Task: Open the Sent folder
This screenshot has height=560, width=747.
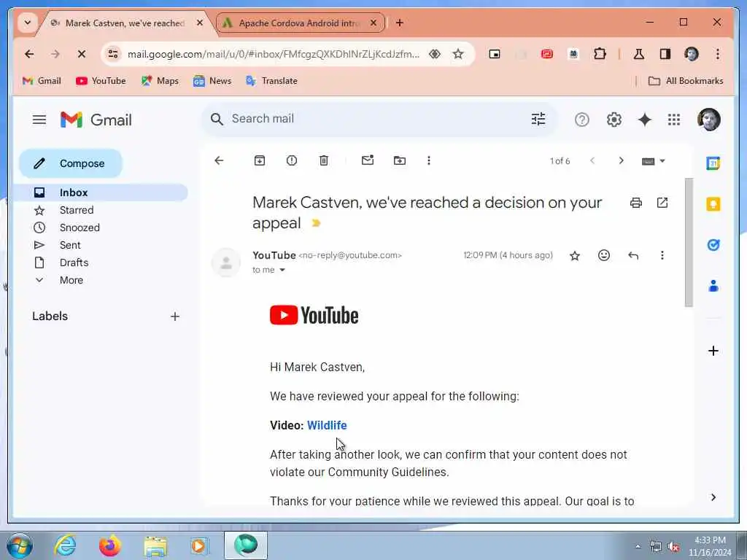Action: (x=70, y=245)
